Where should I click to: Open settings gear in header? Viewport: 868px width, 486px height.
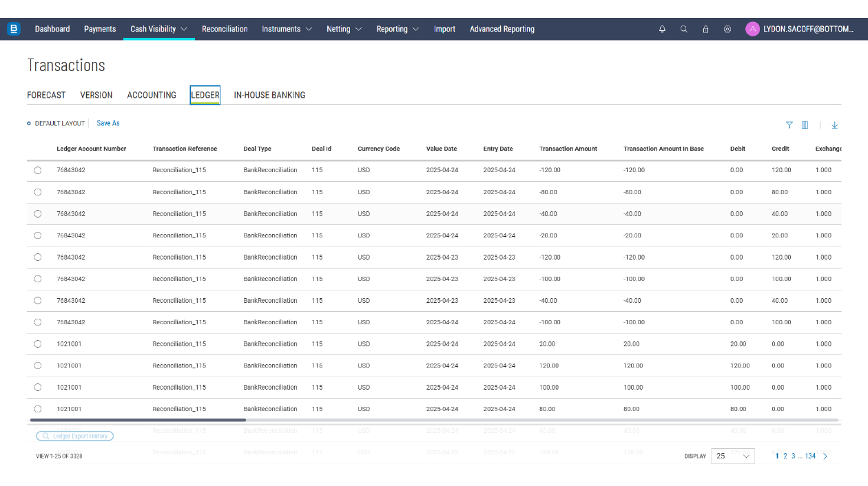[x=727, y=30]
